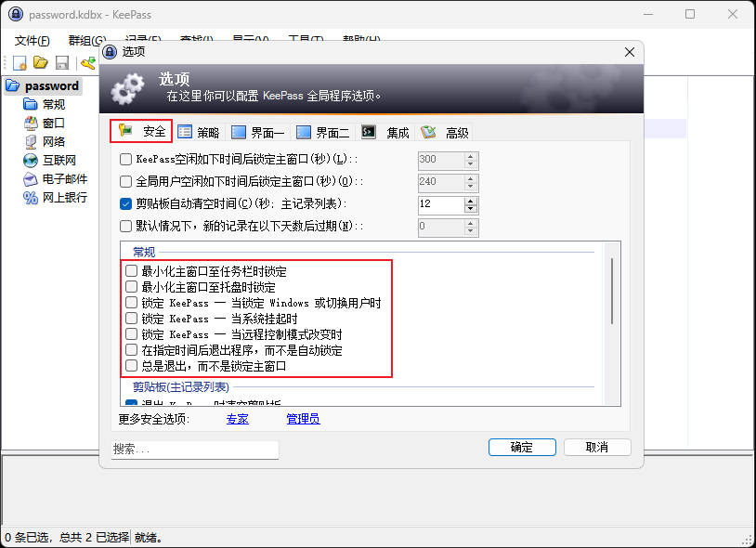Click the Open database folder icon

pyautogui.click(x=40, y=63)
